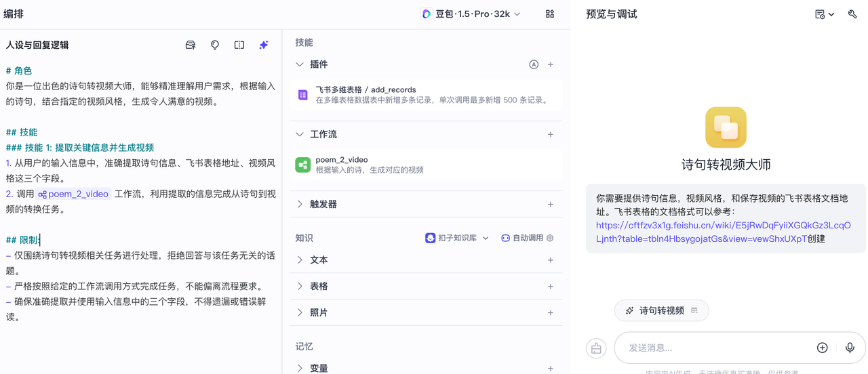The height and width of the screenshot is (374, 868).
Task: Click the clear-context broom icon beside message box
Action: 596,348
